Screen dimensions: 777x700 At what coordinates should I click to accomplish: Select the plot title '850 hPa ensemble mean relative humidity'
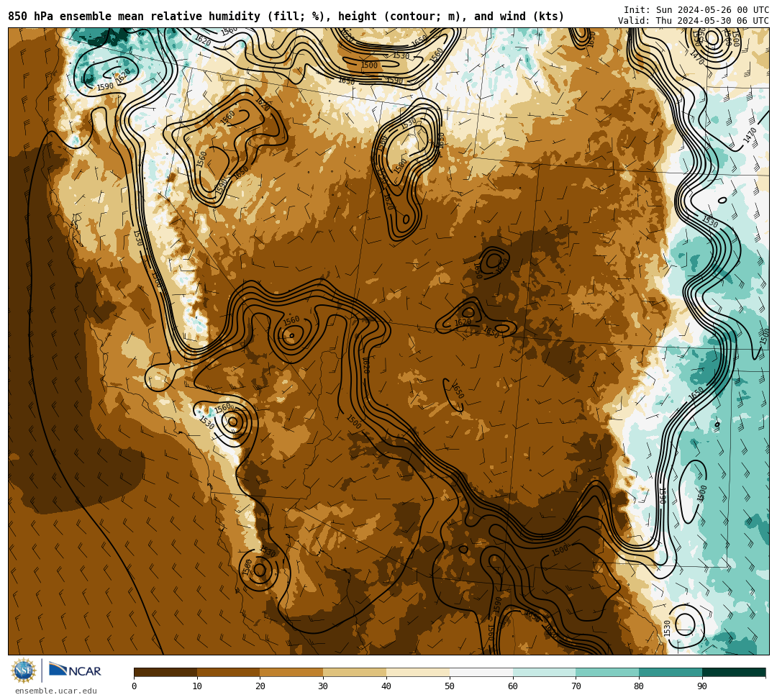click(x=136, y=17)
